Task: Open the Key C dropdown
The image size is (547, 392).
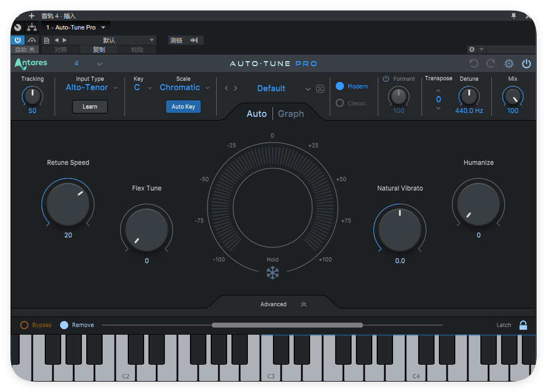Action: 142,87
